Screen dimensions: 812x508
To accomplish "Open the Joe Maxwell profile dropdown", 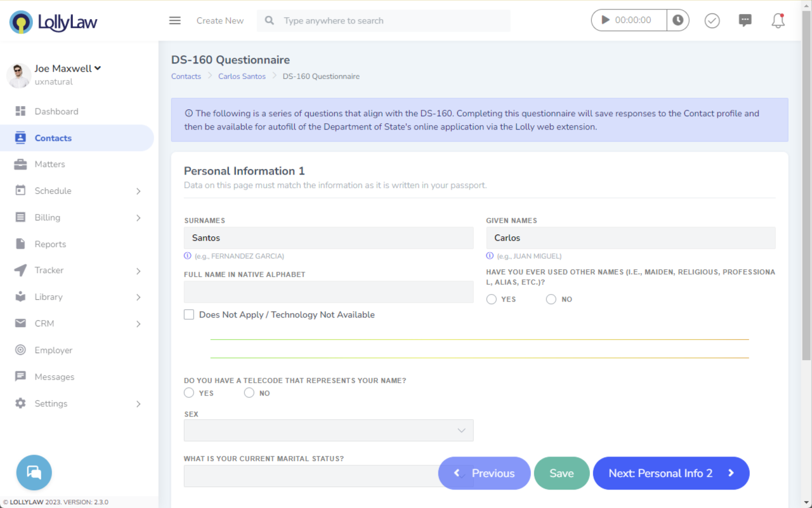I will (68, 69).
